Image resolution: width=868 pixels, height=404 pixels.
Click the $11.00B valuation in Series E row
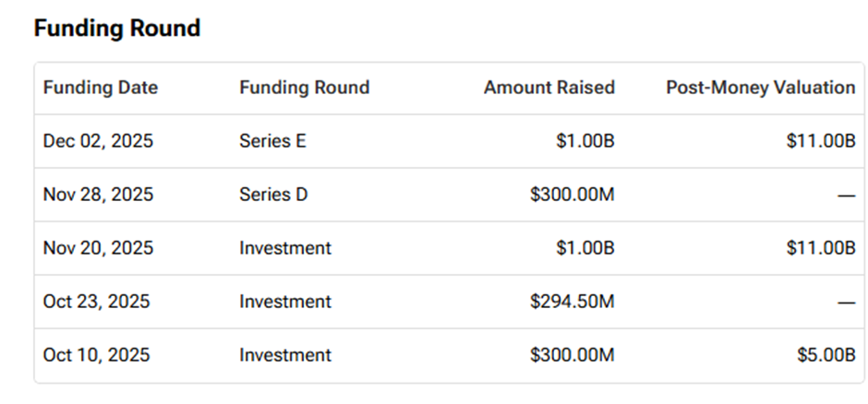coord(821,141)
